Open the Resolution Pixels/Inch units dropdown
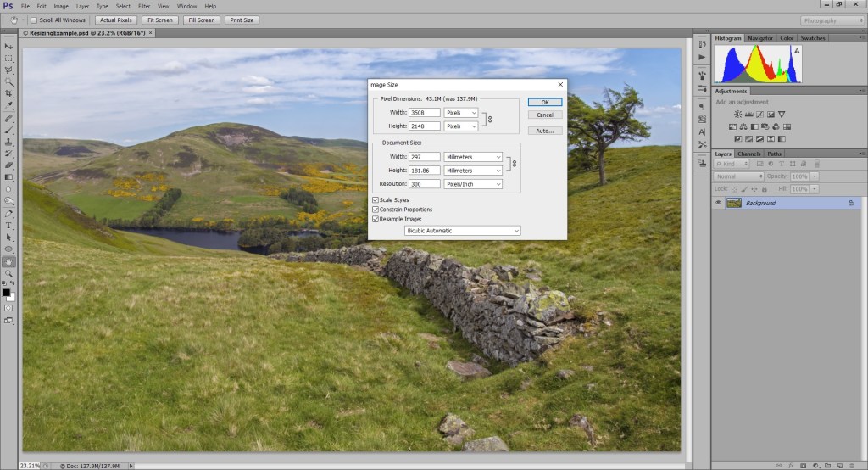 [x=473, y=184]
